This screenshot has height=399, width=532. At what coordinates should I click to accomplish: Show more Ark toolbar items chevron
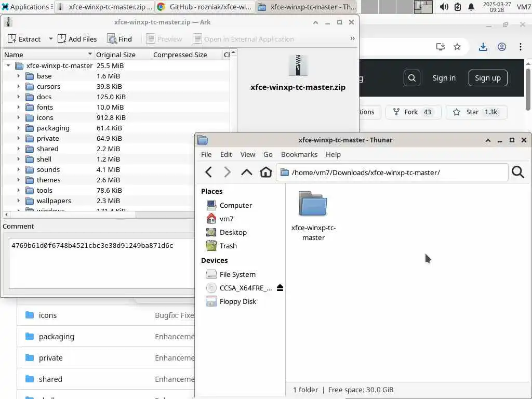pyautogui.click(x=353, y=38)
